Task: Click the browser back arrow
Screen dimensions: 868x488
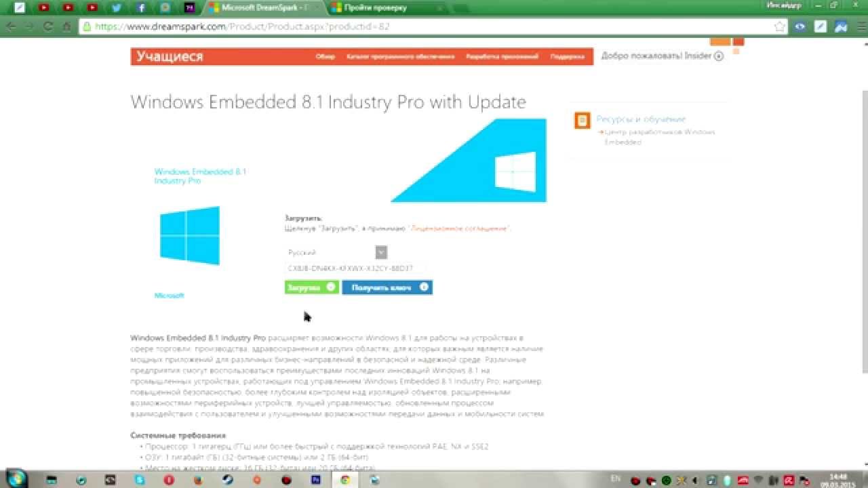Action: point(11,26)
